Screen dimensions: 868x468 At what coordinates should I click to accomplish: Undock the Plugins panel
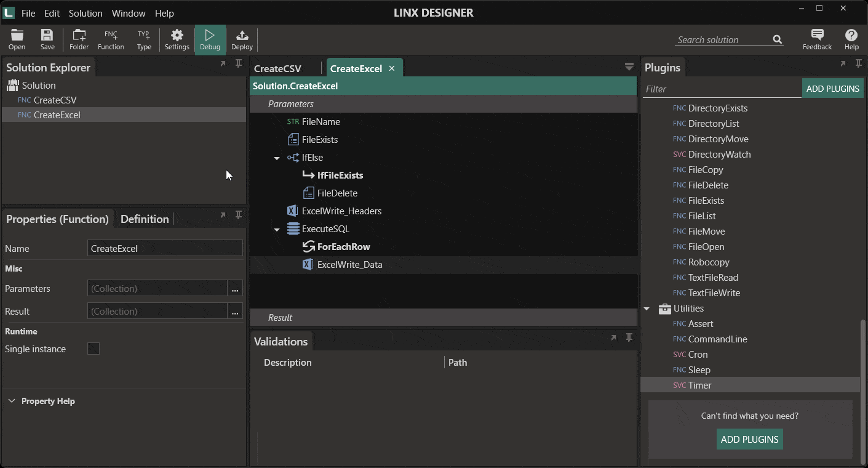[x=843, y=63]
